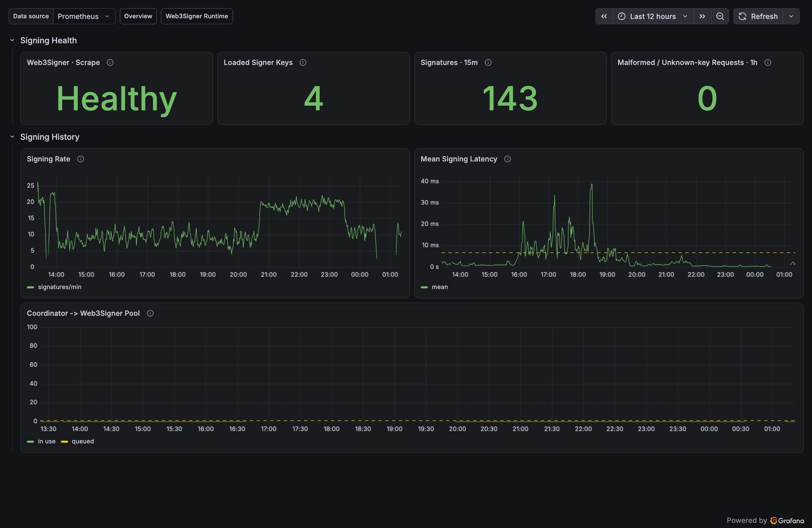The width and height of the screenshot is (812, 528).
Task: Click info icon next to Mean Signing Latency
Action: [507, 159]
